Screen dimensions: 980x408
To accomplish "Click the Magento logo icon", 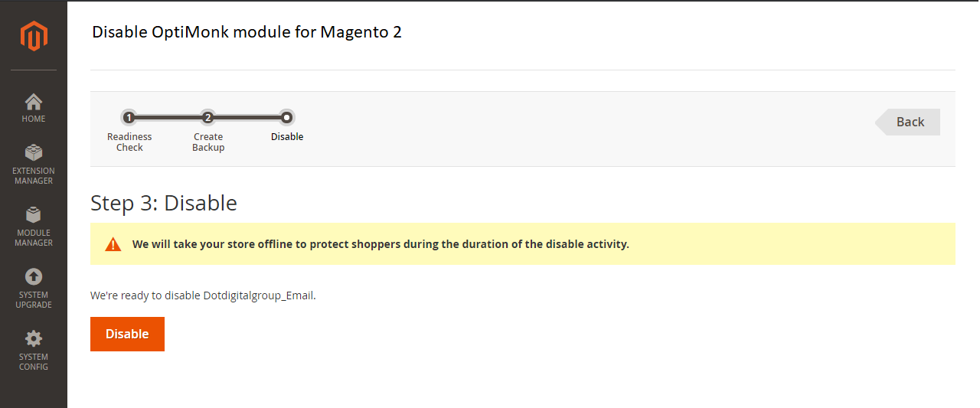I will point(34,36).
